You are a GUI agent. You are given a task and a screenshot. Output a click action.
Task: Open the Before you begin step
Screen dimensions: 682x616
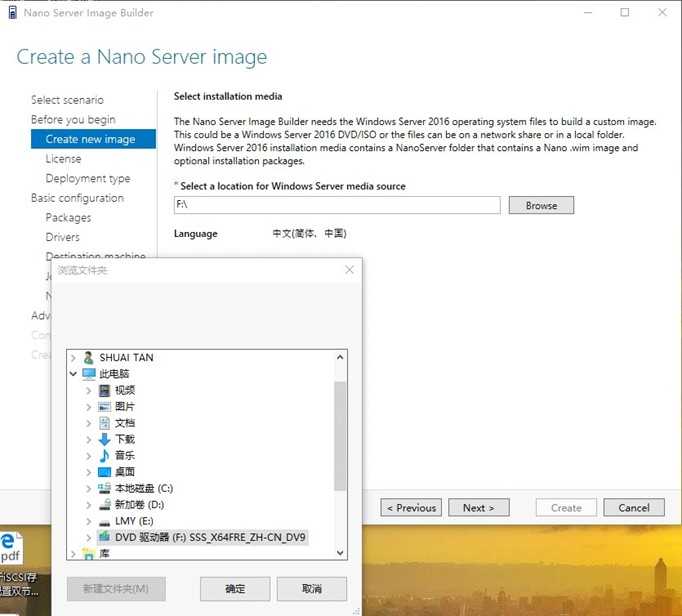(x=73, y=120)
